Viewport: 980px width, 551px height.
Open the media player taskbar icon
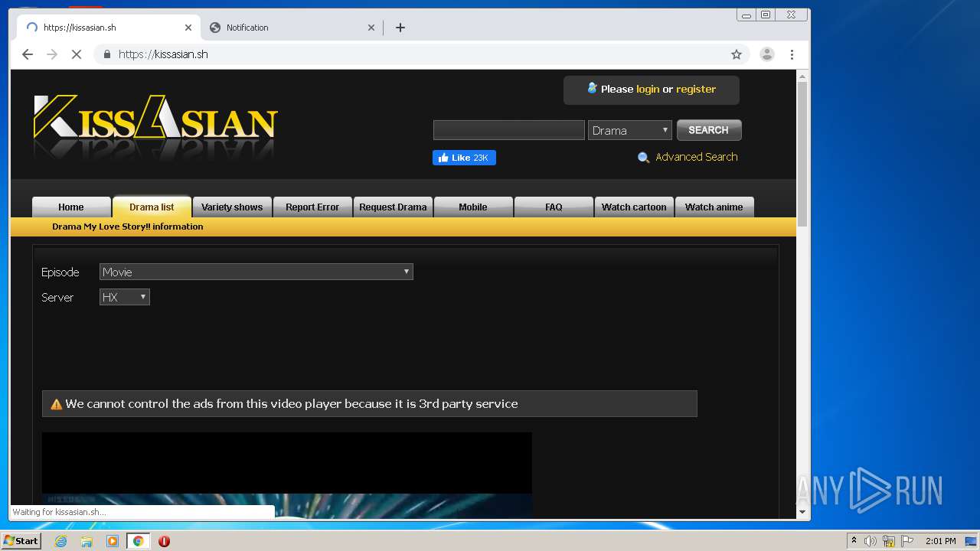113,541
